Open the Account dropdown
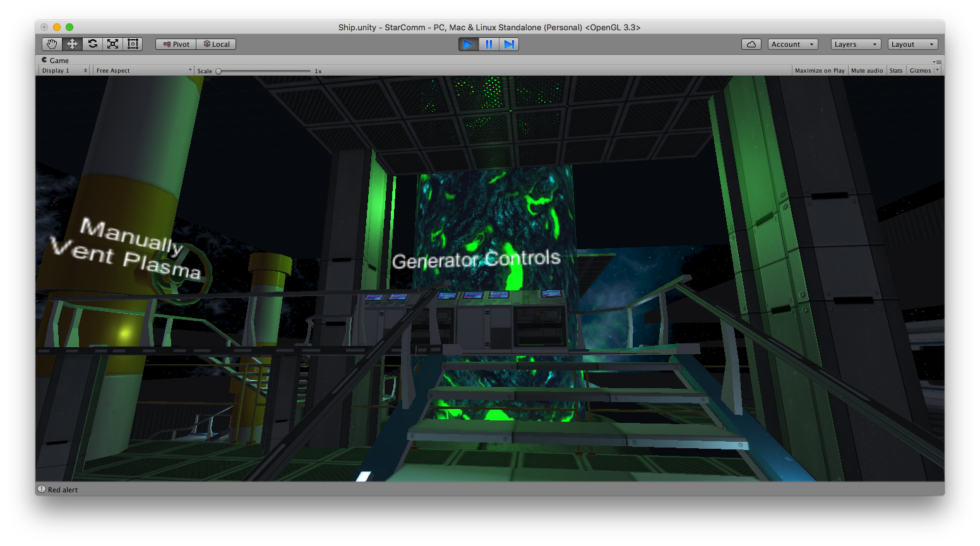 [x=792, y=44]
